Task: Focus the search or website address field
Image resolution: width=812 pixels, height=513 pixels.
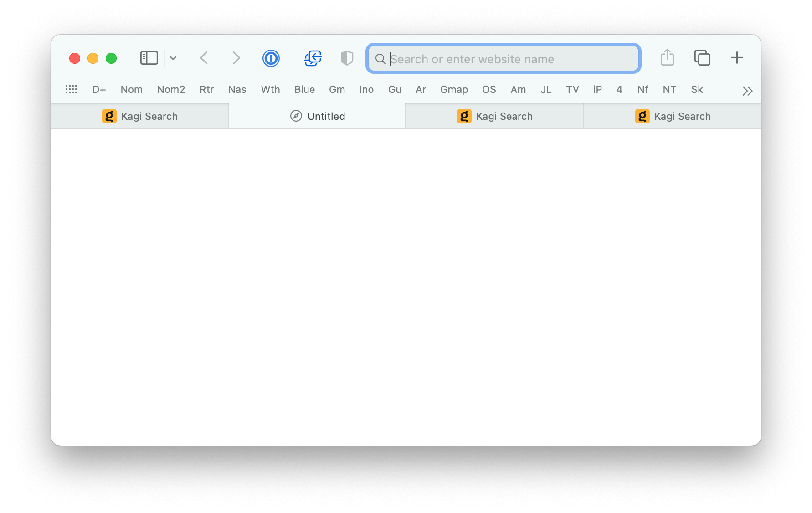Action: [510, 59]
